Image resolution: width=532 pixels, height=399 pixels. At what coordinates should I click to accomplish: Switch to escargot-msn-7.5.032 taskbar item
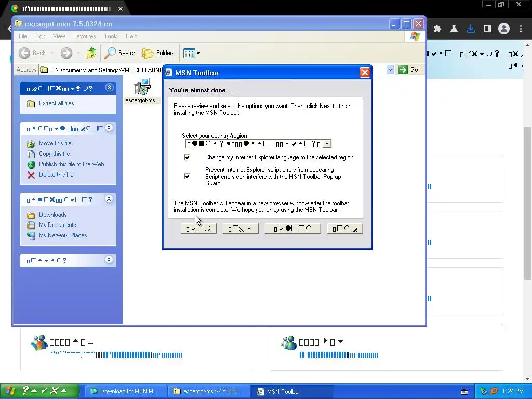pyautogui.click(x=209, y=391)
